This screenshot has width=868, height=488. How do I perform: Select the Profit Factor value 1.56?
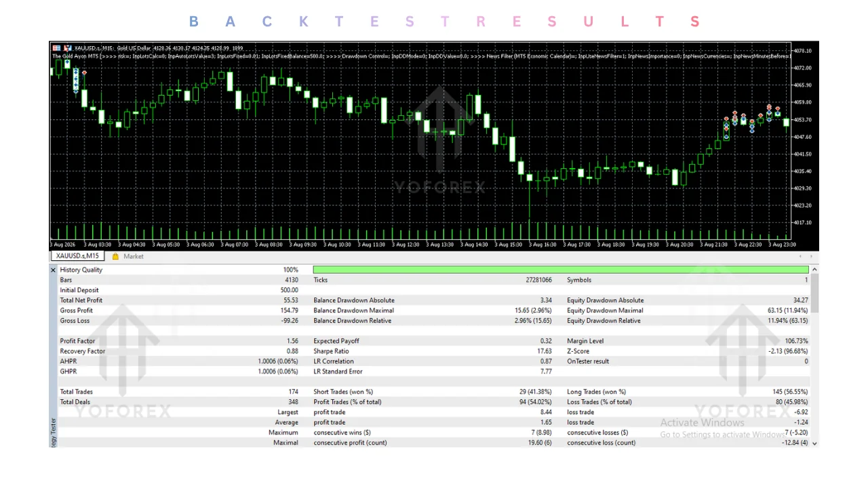click(x=292, y=341)
